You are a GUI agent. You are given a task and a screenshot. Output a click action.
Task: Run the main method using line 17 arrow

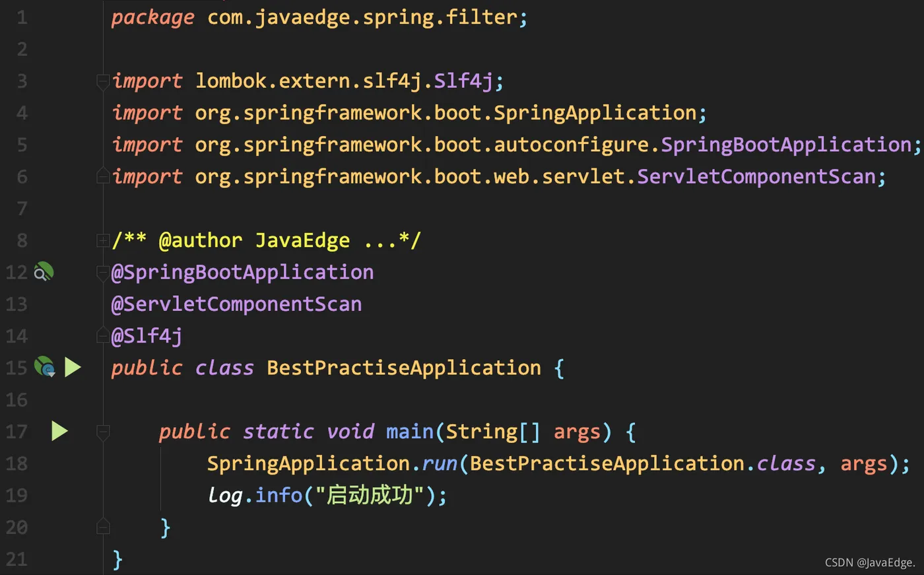[x=59, y=431]
